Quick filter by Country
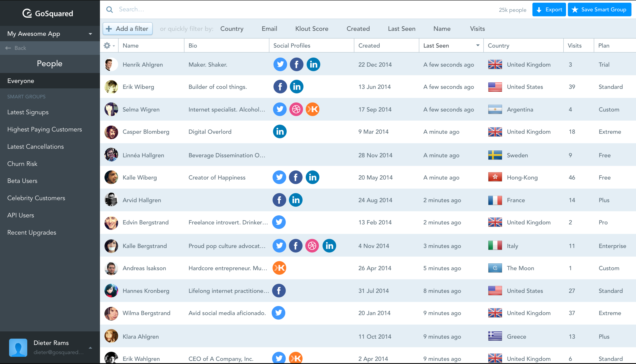Viewport: 636px width, 364px height. coord(232,29)
